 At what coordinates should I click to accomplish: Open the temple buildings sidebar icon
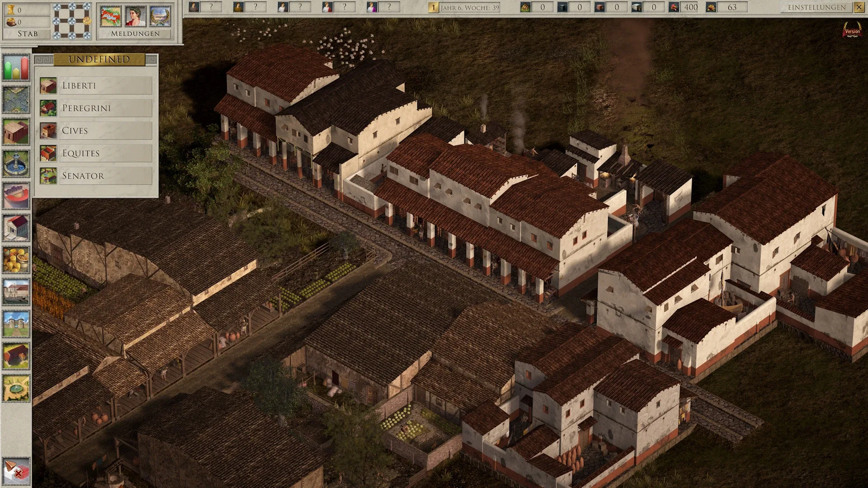(16, 227)
